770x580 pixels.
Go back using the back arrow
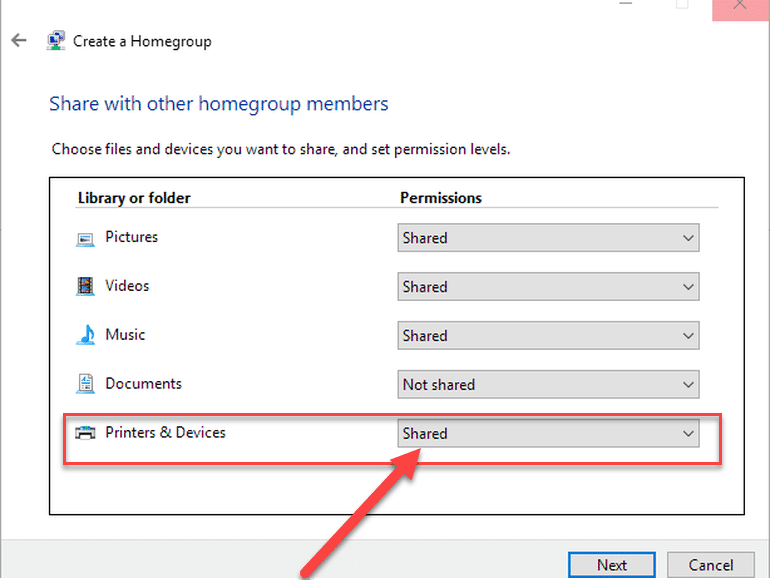click(x=19, y=40)
